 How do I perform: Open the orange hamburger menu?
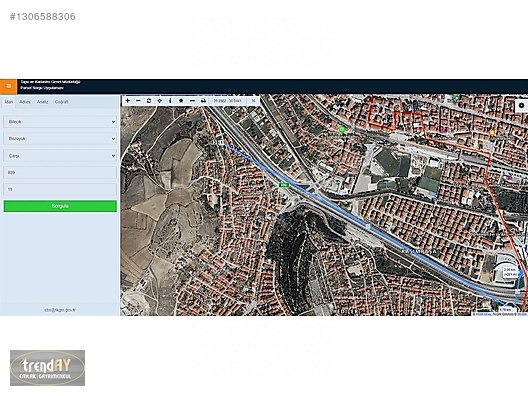[x=8, y=87]
